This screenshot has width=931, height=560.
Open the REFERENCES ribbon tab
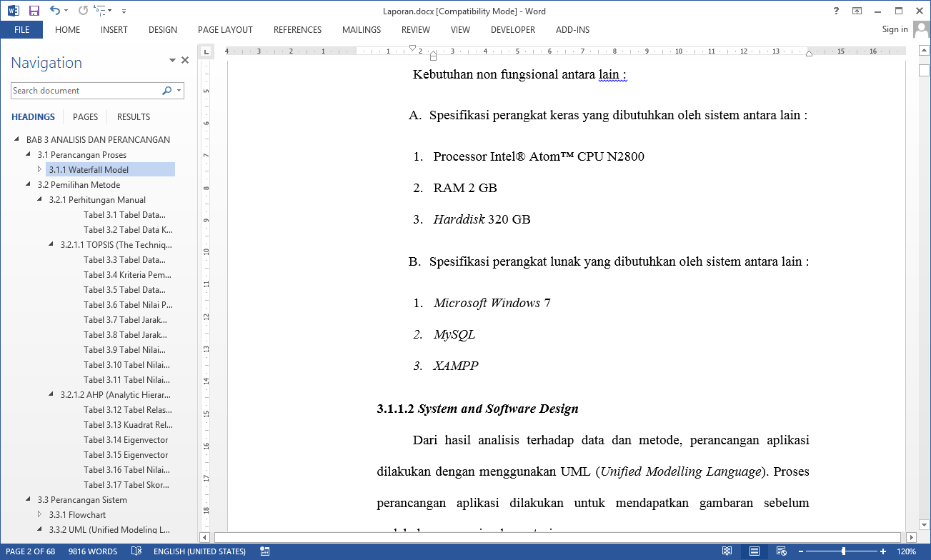[297, 30]
